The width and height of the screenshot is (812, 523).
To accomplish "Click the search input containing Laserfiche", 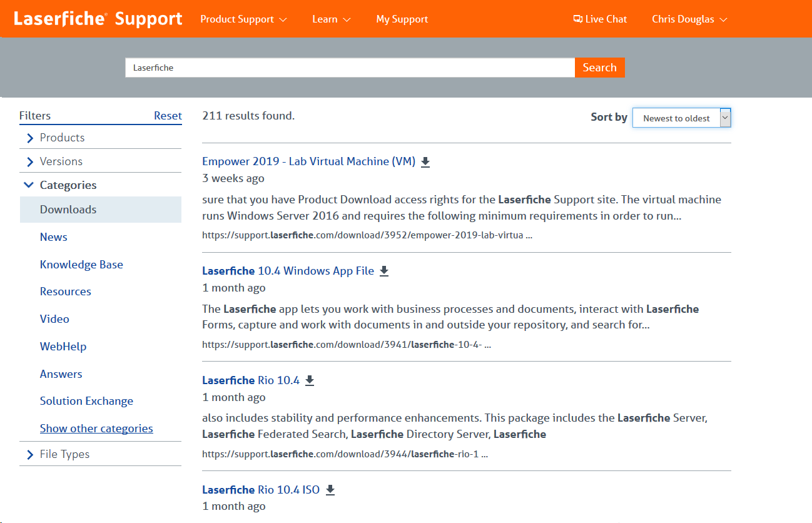I will [x=350, y=68].
